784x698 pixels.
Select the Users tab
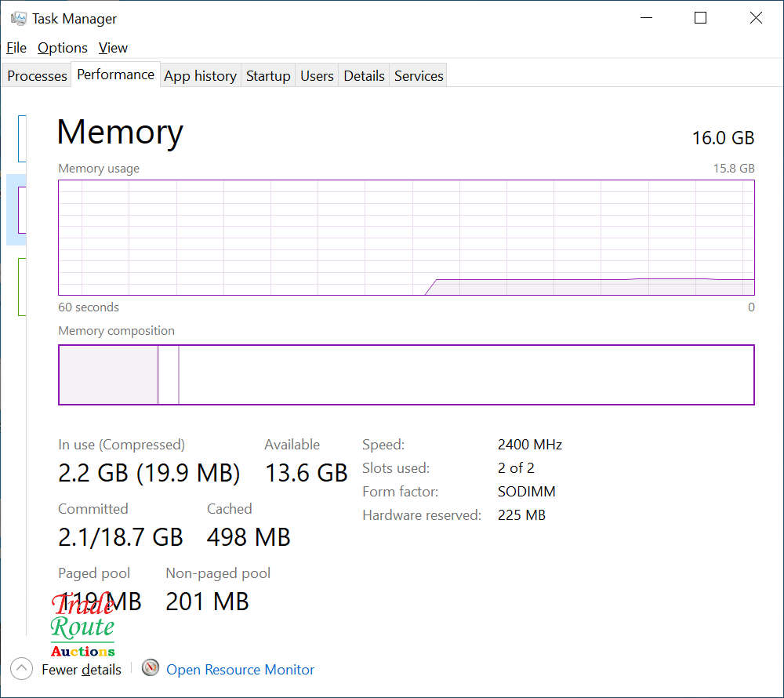[317, 76]
